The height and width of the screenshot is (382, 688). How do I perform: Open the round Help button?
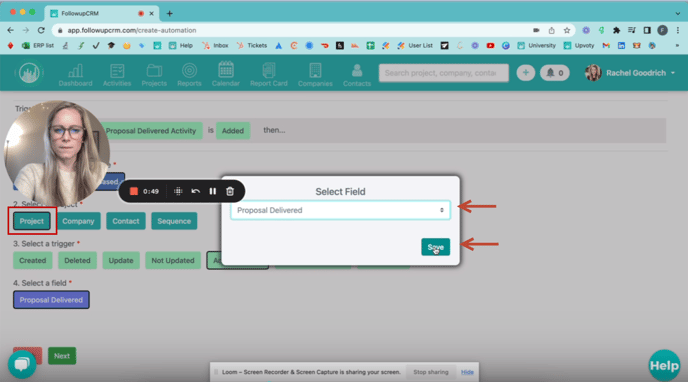pos(664,365)
